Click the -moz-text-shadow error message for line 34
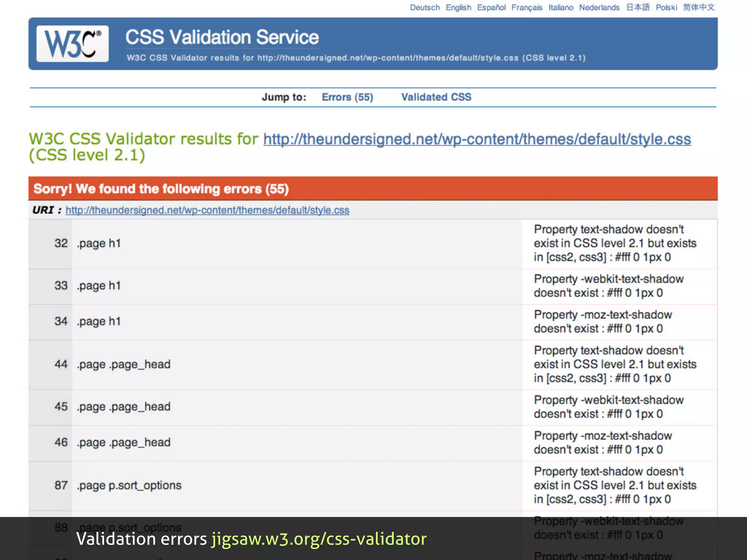747x560 pixels. pos(603,322)
